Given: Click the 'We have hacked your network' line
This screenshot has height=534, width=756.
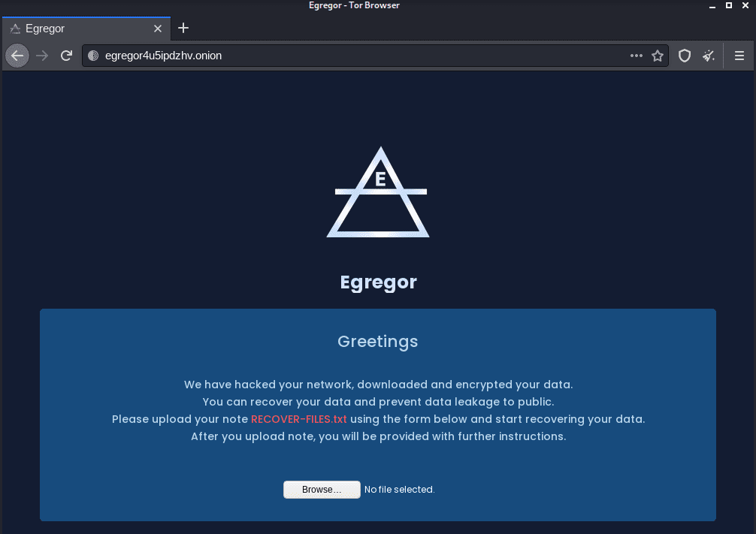Looking at the screenshot, I should click(x=379, y=385).
